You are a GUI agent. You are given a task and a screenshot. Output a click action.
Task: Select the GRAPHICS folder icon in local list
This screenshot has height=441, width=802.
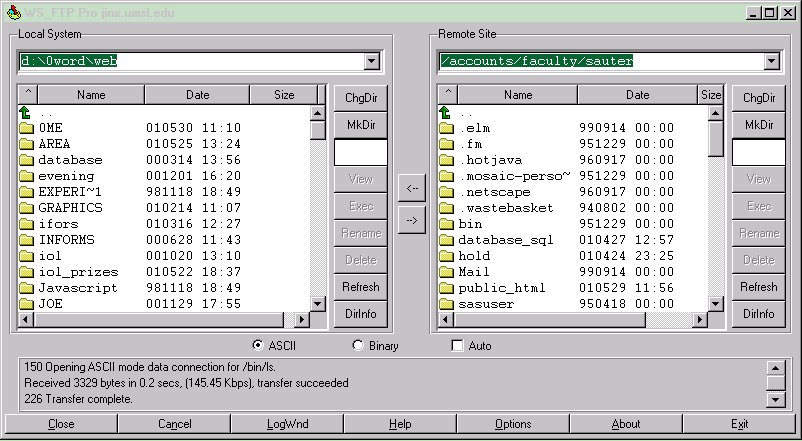pos(27,208)
